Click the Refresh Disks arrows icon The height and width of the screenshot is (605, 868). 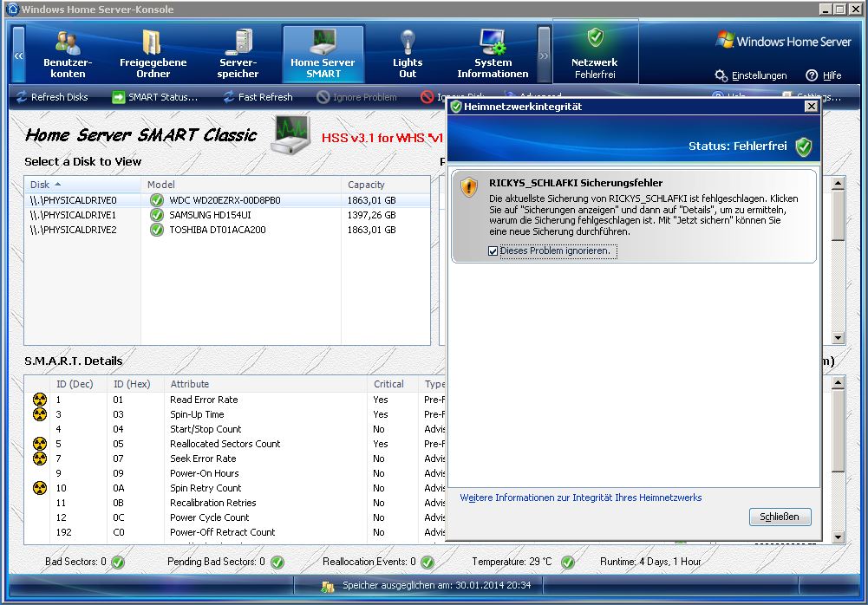(22, 97)
